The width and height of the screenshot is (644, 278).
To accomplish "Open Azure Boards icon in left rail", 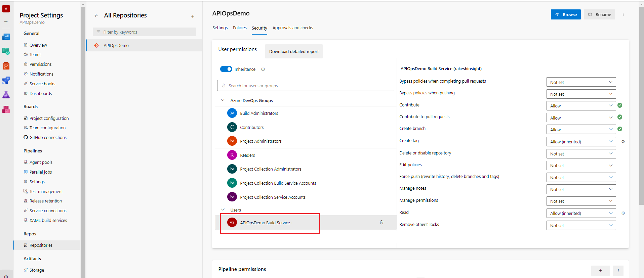I will (6, 51).
